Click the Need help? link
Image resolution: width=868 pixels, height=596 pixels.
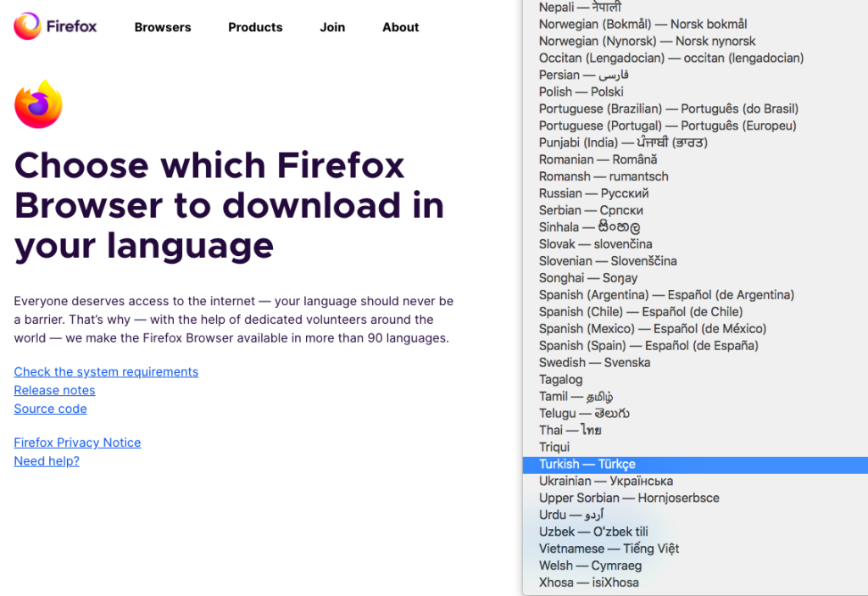[x=47, y=461]
